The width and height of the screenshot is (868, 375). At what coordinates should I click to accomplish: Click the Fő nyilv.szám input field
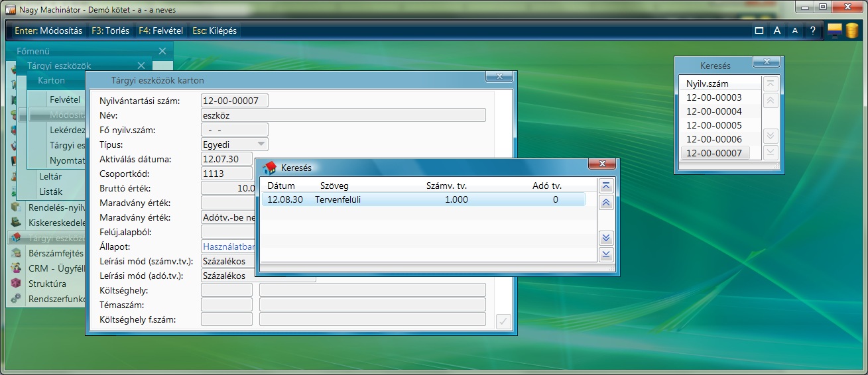point(234,130)
